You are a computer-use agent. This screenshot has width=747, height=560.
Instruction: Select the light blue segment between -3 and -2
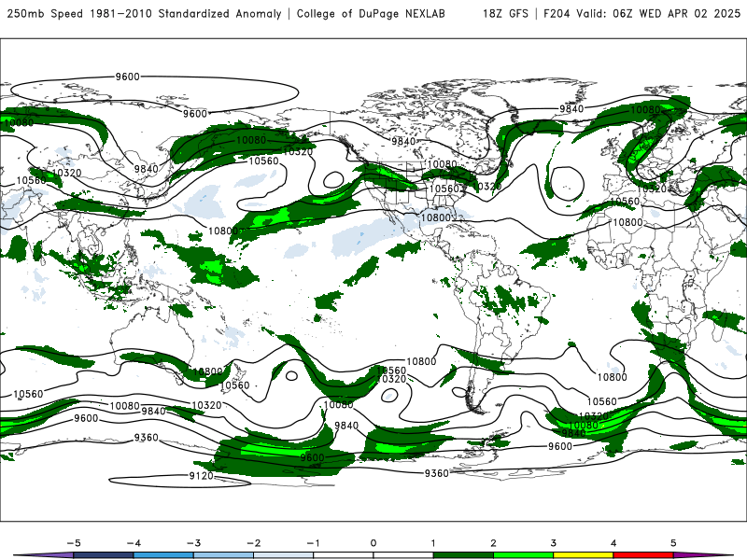223,555
